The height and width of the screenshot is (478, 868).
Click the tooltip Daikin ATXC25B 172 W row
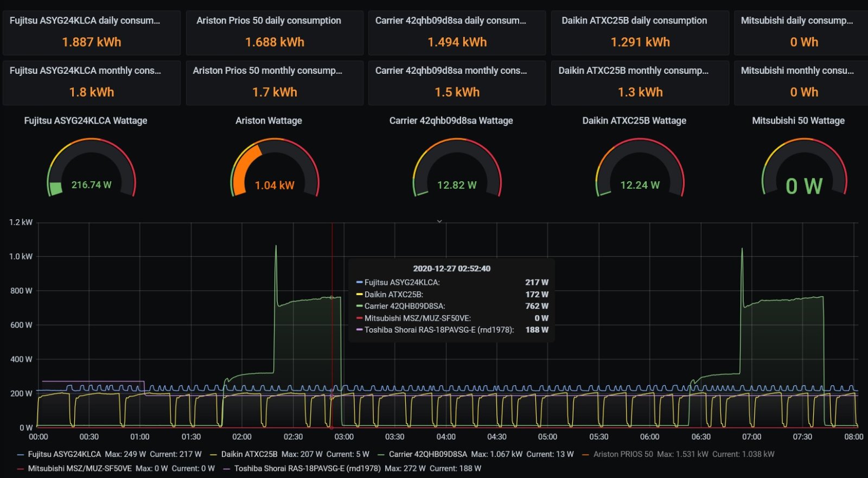[x=452, y=295]
